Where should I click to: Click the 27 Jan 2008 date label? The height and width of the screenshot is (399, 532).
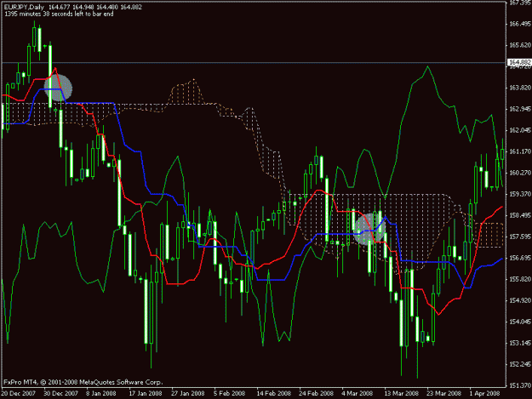(x=188, y=394)
